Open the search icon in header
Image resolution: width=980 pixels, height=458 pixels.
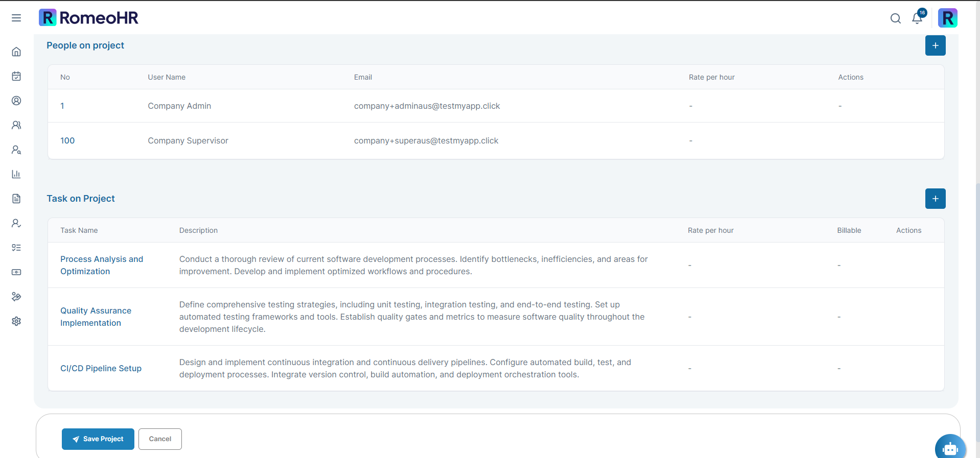click(x=895, y=18)
